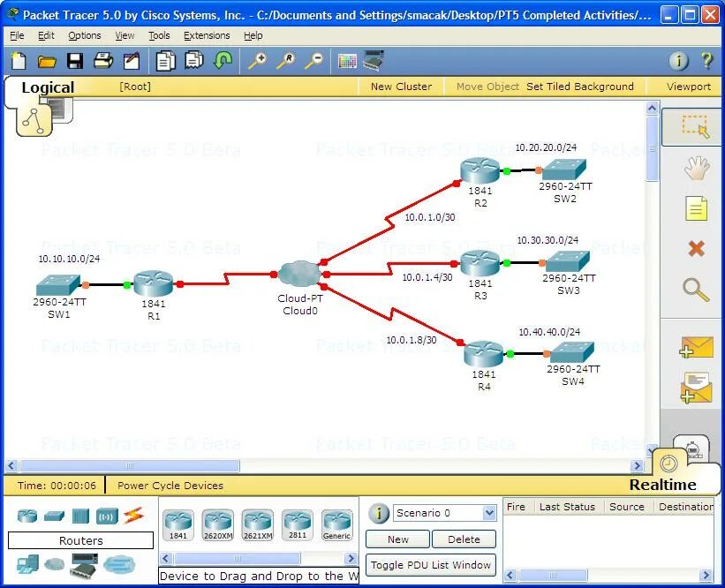Click the New file icon
This screenshot has width=725, height=588.
19,61
